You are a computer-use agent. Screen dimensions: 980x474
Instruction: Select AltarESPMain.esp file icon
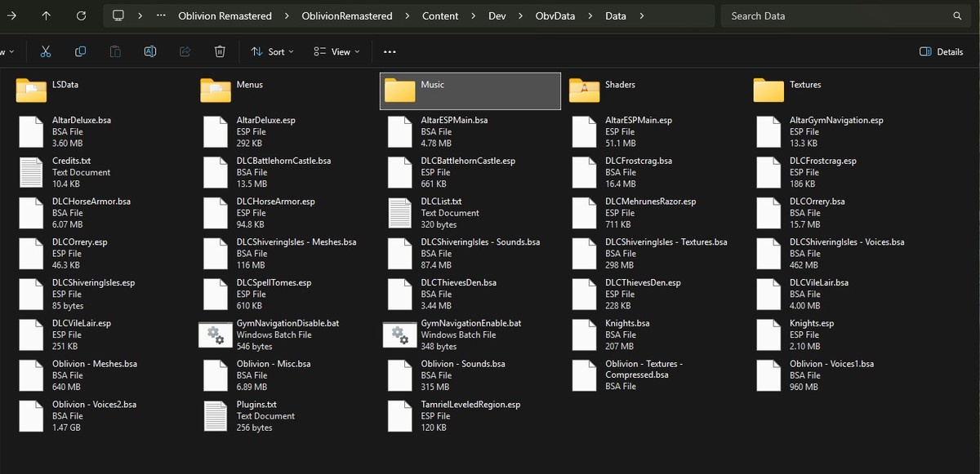585,131
